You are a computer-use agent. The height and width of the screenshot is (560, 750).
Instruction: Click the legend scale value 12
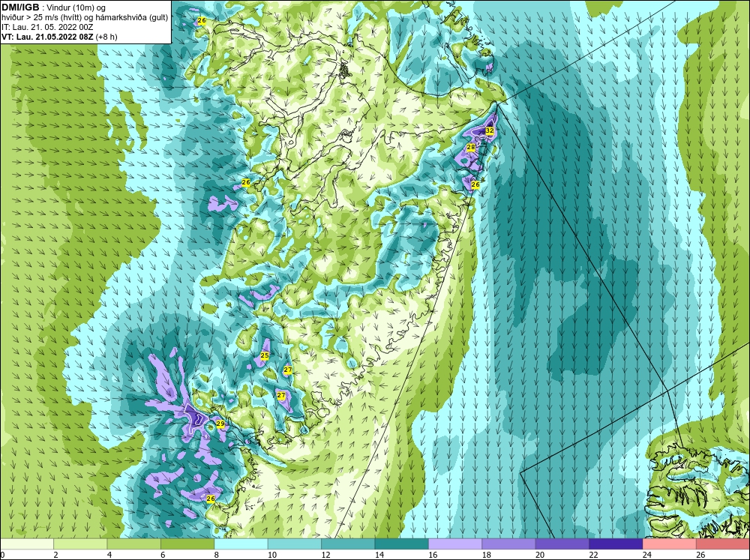click(x=325, y=556)
